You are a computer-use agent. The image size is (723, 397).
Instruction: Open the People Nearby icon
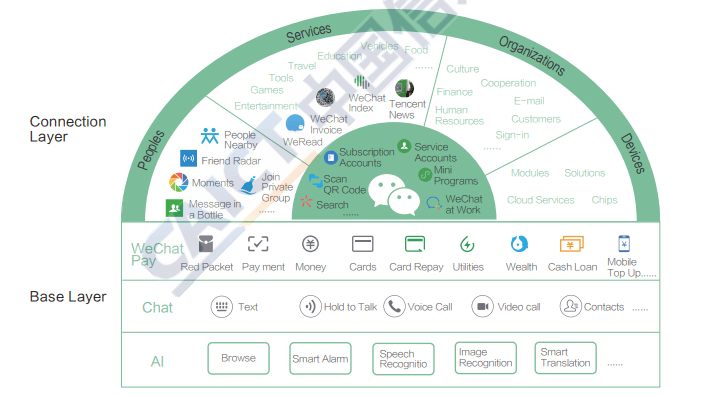tap(209, 136)
